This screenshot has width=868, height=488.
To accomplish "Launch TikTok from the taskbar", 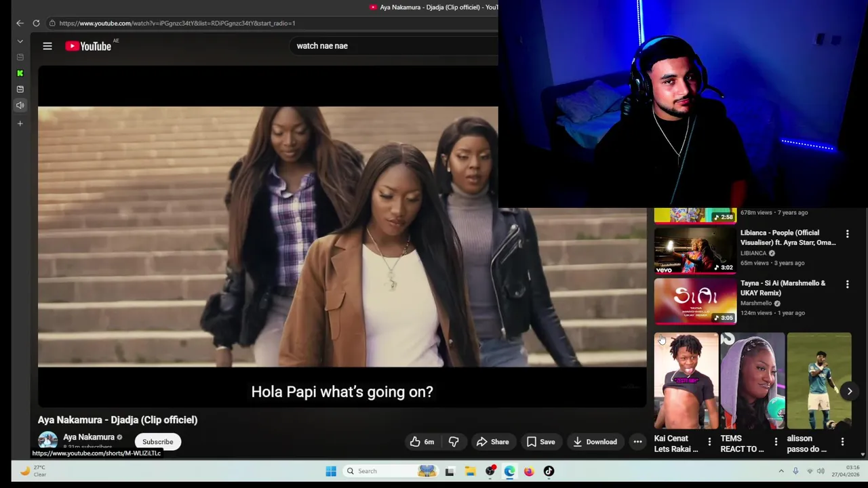I will [x=549, y=471].
